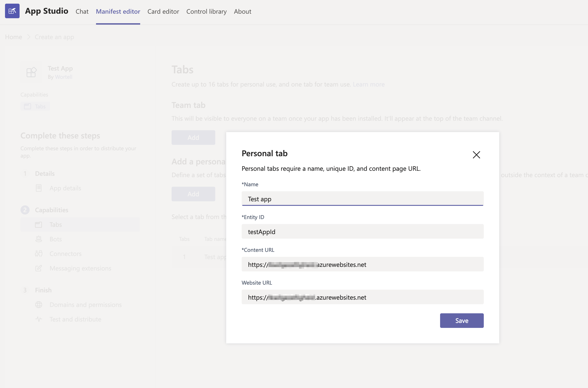588x388 pixels.
Task: Focus the Entity ID input field
Action: [x=362, y=232]
